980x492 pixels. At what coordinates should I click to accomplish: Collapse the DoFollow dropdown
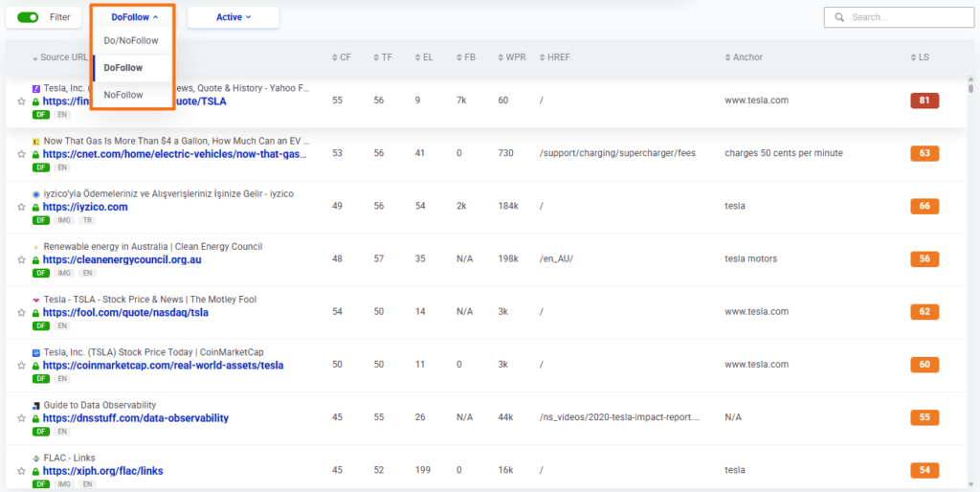[x=134, y=17]
